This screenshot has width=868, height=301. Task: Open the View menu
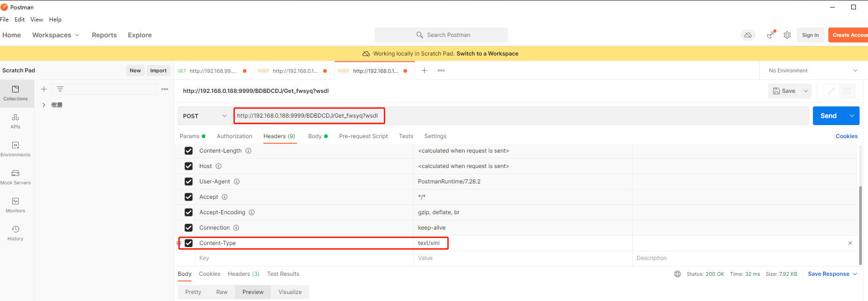click(x=37, y=20)
